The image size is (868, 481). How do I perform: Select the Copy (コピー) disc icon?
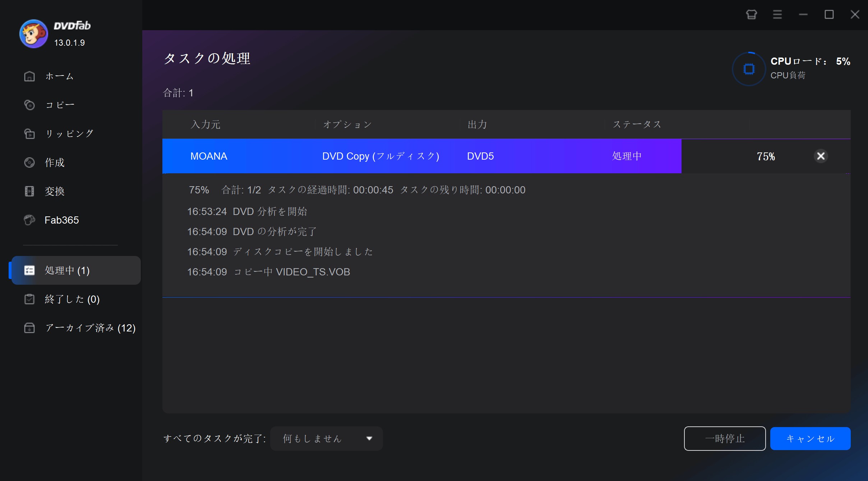tap(29, 105)
